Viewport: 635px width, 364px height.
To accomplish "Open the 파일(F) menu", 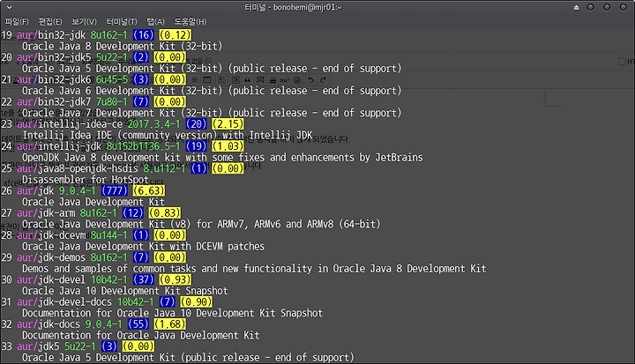I will coord(17,21).
